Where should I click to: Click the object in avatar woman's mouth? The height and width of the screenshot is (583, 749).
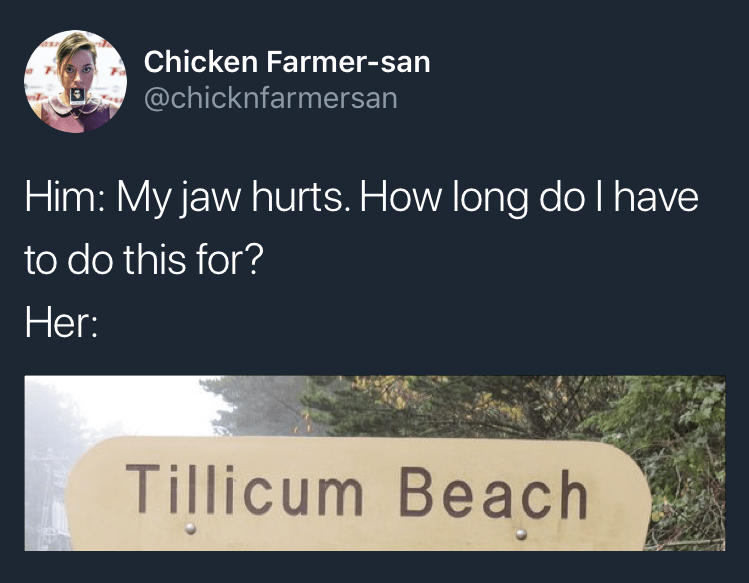tap(77, 96)
